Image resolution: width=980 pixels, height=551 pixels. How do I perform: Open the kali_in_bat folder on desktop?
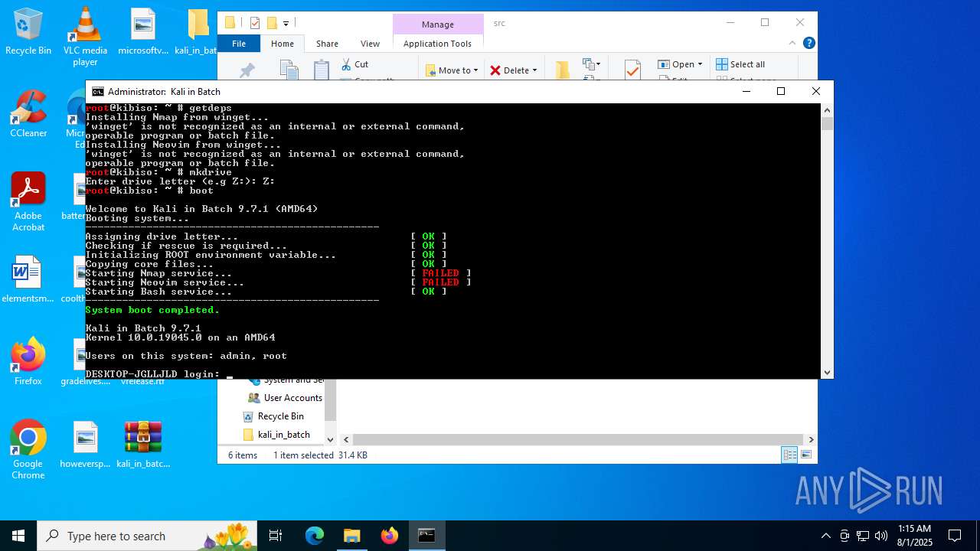coord(198,32)
